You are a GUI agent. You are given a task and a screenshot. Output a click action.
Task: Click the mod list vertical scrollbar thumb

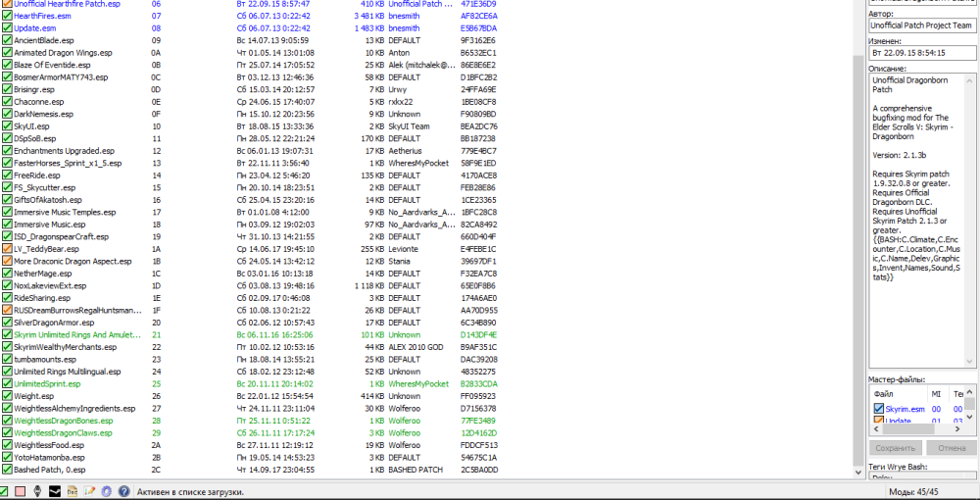[857, 259]
